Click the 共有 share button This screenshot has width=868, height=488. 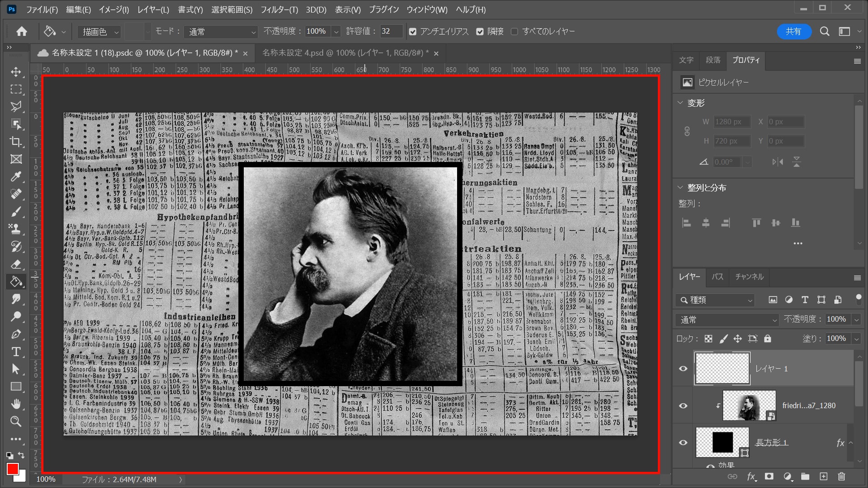[794, 31]
